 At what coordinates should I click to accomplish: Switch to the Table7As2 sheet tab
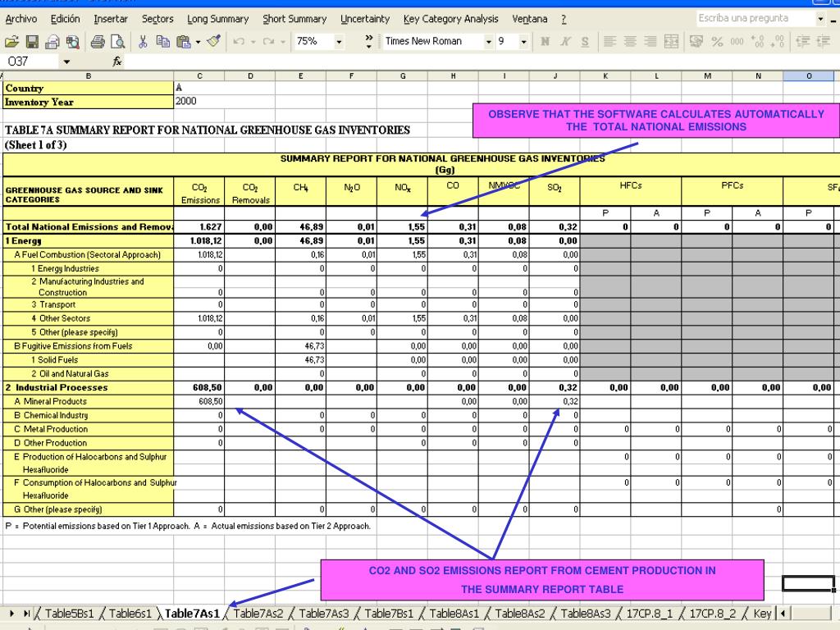point(258,614)
